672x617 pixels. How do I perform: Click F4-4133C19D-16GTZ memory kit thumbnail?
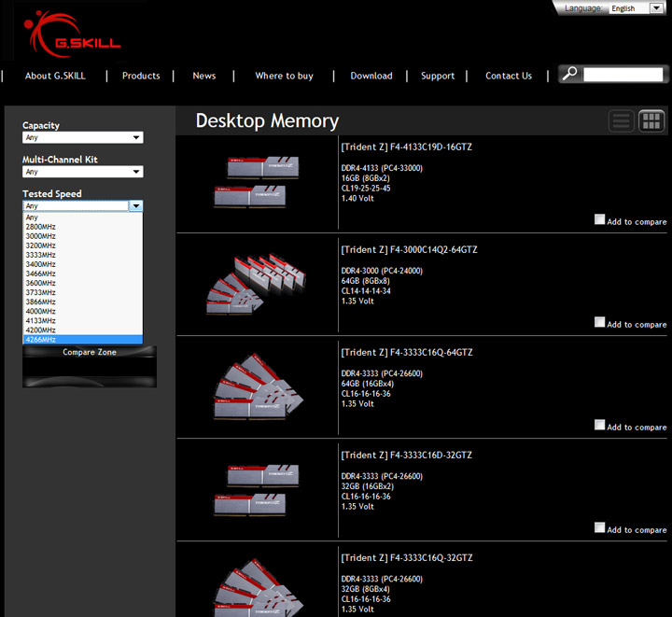pyautogui.click(x=257, y=182)
